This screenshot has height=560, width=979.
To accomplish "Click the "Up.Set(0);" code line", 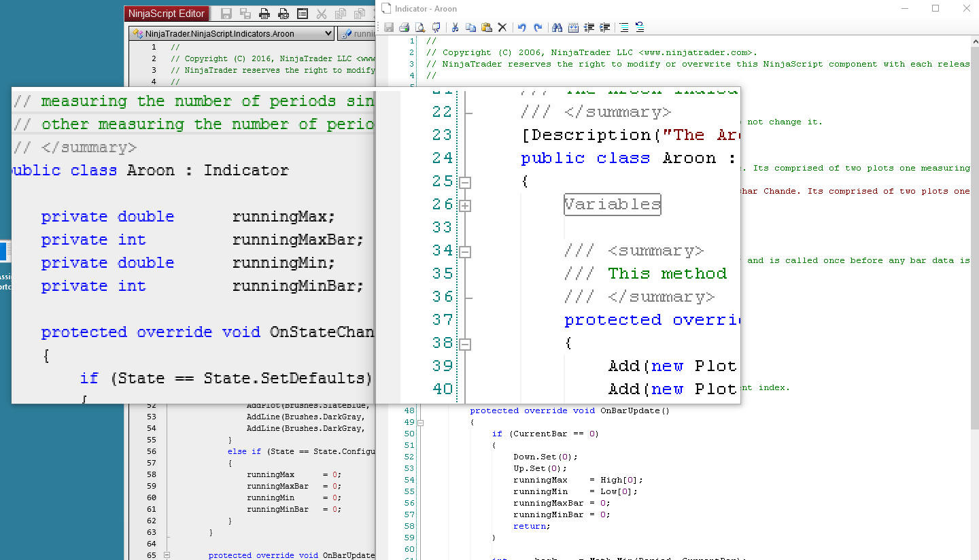I will pyautogui.click(x=540, y=468).
